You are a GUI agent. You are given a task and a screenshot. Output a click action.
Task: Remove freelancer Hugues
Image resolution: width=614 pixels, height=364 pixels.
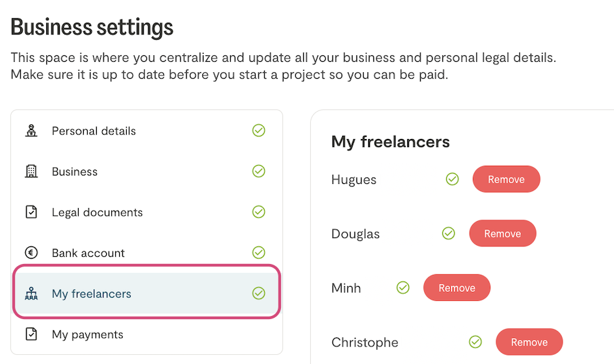tap(506, 179)
